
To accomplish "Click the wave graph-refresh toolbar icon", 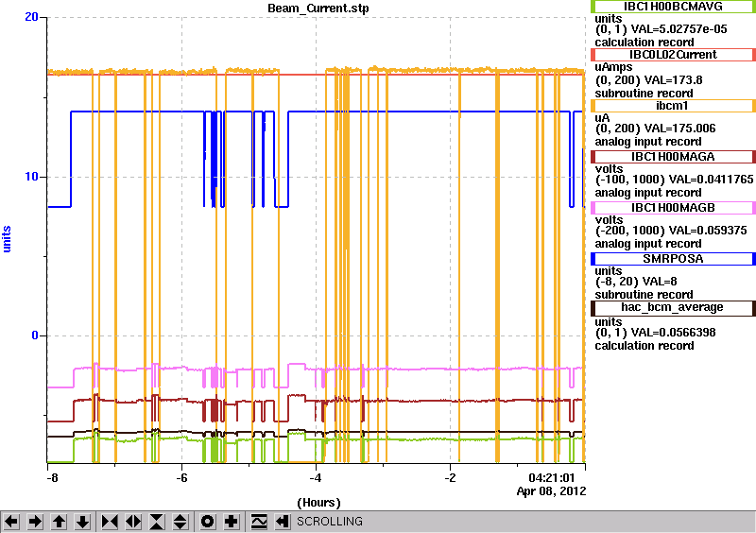I will coord(259,522).
